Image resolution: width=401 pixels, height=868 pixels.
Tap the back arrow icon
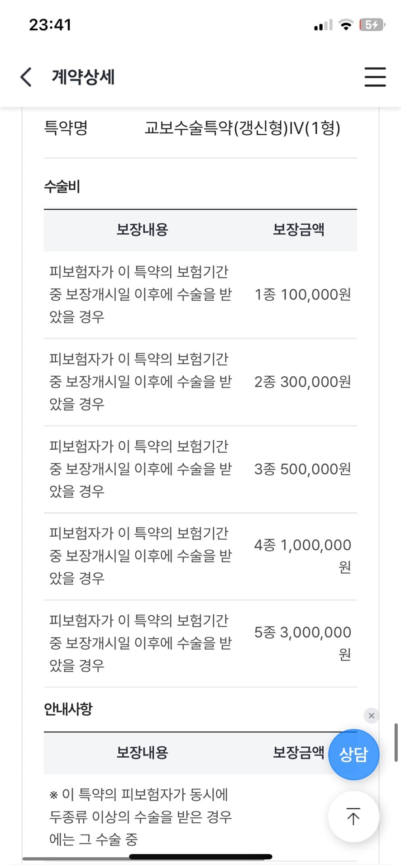click(x=26, y=77)
